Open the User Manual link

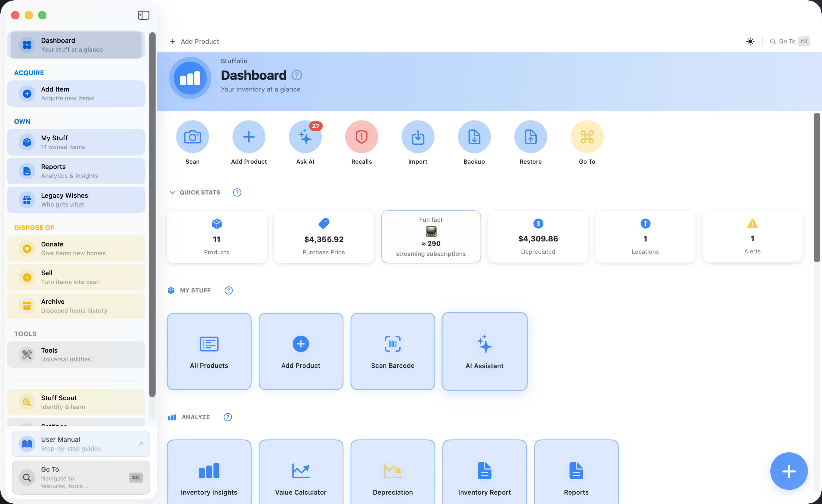81,444
